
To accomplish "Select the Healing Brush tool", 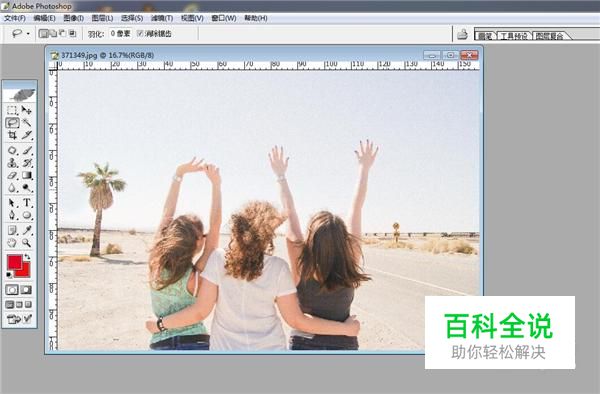I will [12, 151].
